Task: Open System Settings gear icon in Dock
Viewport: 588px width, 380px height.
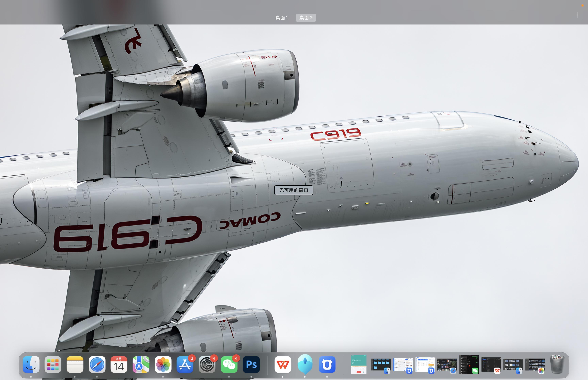Action: (207, 364)
